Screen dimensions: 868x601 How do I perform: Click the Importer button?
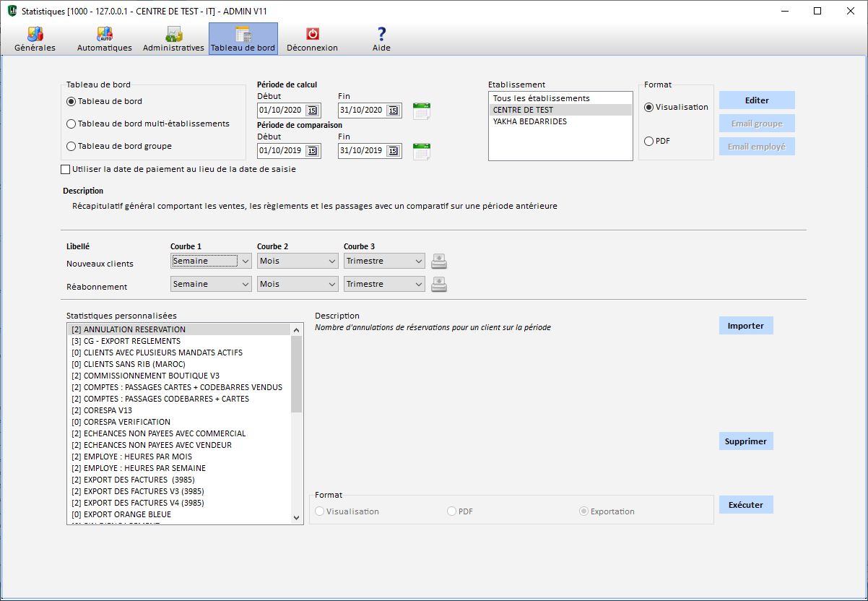(745, 326)
